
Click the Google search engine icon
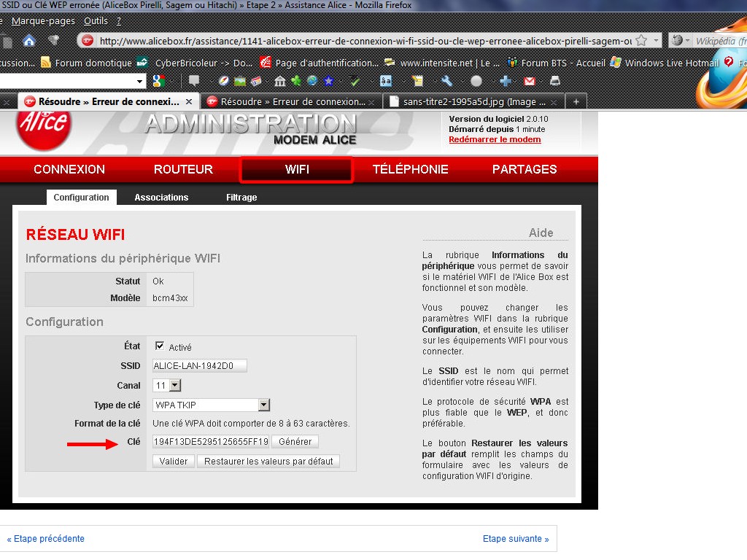click(x=158, y=81)
